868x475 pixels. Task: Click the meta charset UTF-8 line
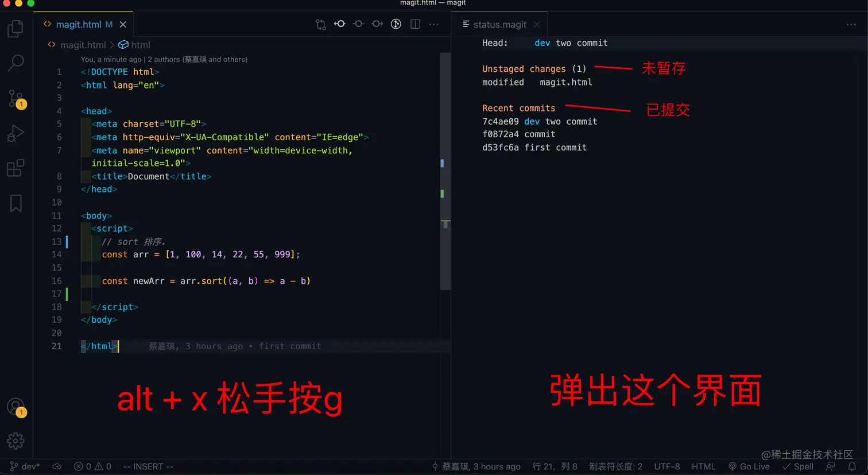pyautogui.click(x=149, y=124)
